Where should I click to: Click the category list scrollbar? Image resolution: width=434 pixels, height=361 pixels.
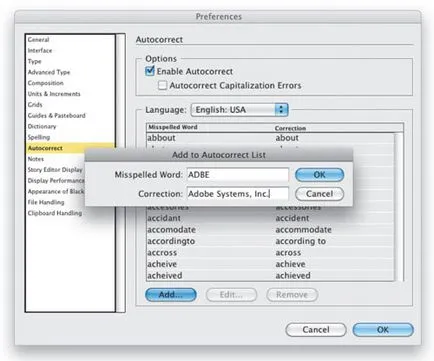point(120,173)
